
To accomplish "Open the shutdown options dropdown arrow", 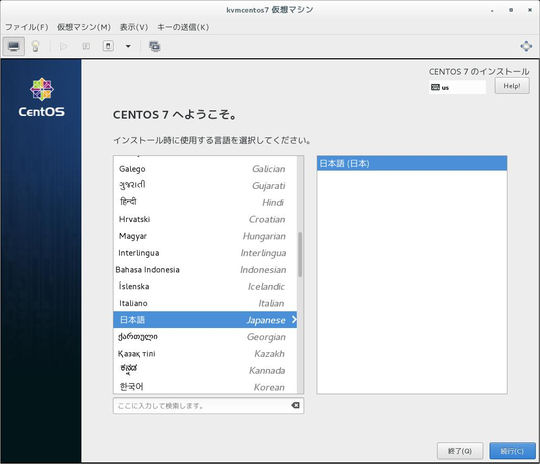I will [128, 46].
